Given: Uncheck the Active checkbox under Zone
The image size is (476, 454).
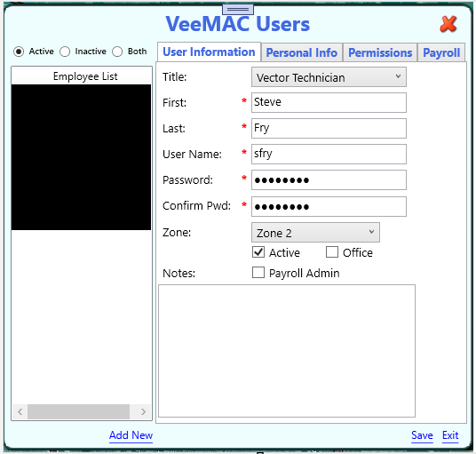Looking at the screenshot, I should (258, 252).
